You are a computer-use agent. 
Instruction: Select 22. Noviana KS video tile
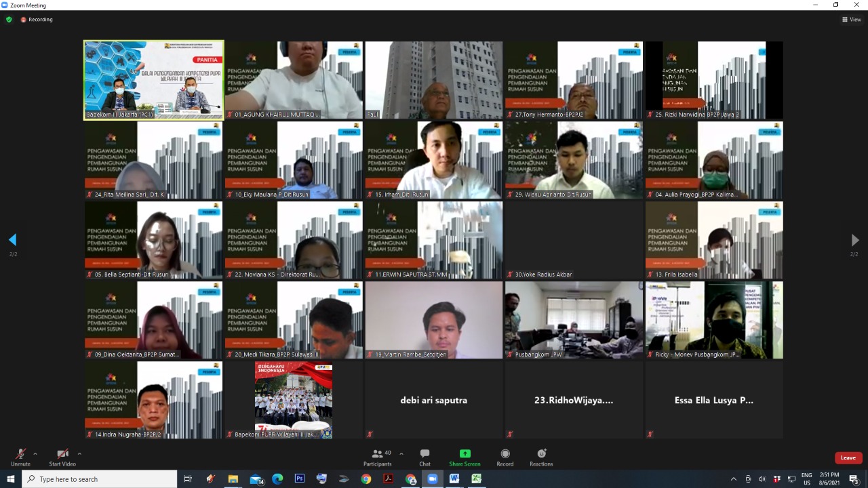pyautogui.click(x=294, y=240)
